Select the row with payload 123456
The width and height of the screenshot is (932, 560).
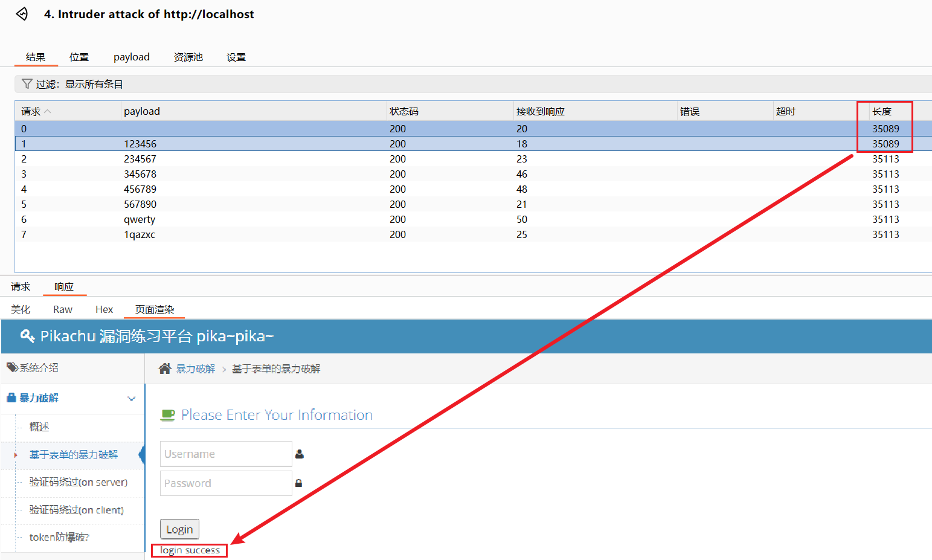(473, 144)
